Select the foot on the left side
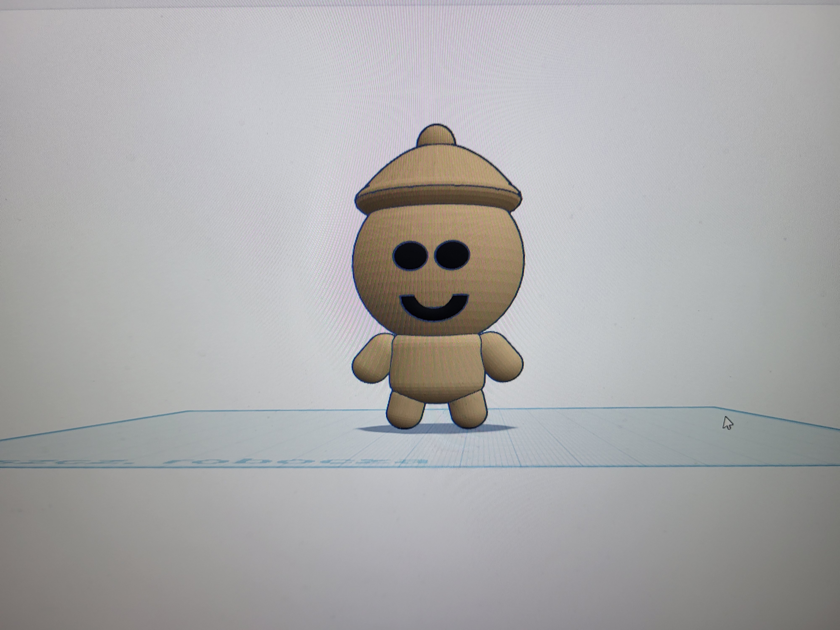The image size is (840, 630). coord(406,411)
